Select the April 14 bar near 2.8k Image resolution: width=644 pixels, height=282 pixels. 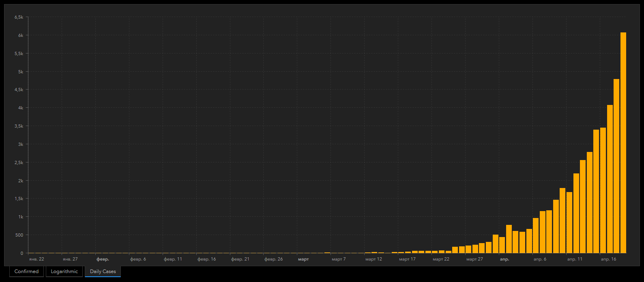point(589,203)
